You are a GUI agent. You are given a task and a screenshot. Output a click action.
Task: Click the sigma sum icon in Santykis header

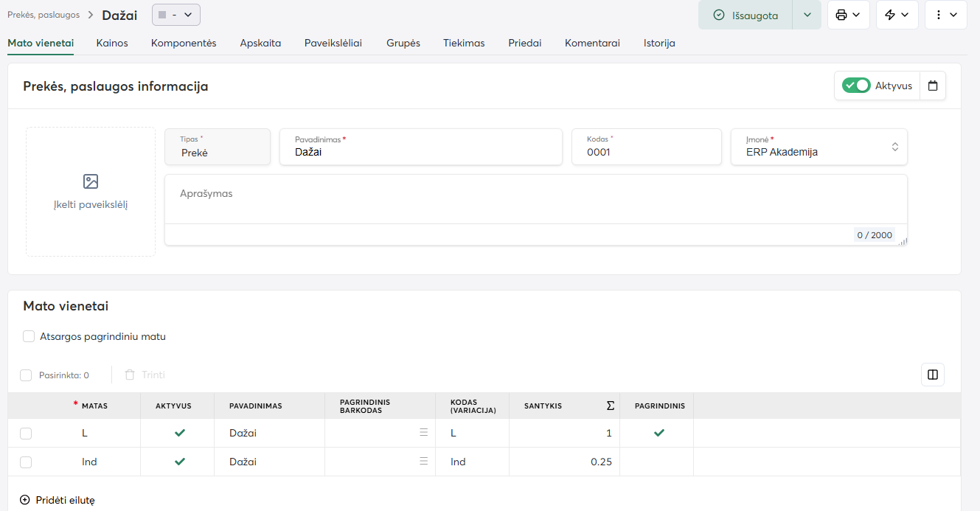coord(610,406)
